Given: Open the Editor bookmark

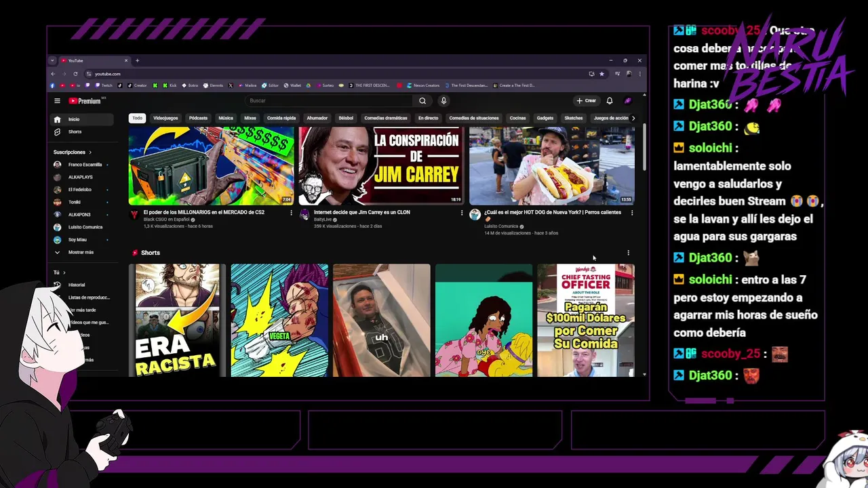Looking at the screenshot, I should [x=271, y=85].
